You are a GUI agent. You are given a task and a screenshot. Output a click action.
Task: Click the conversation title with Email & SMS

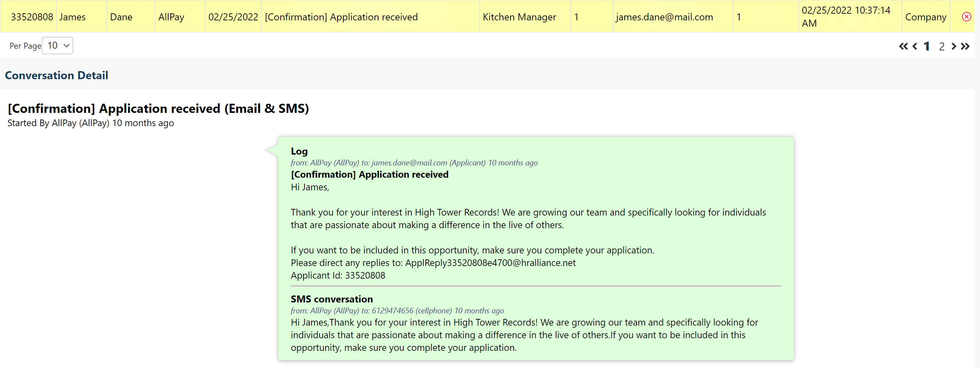(x=158, y=108)
